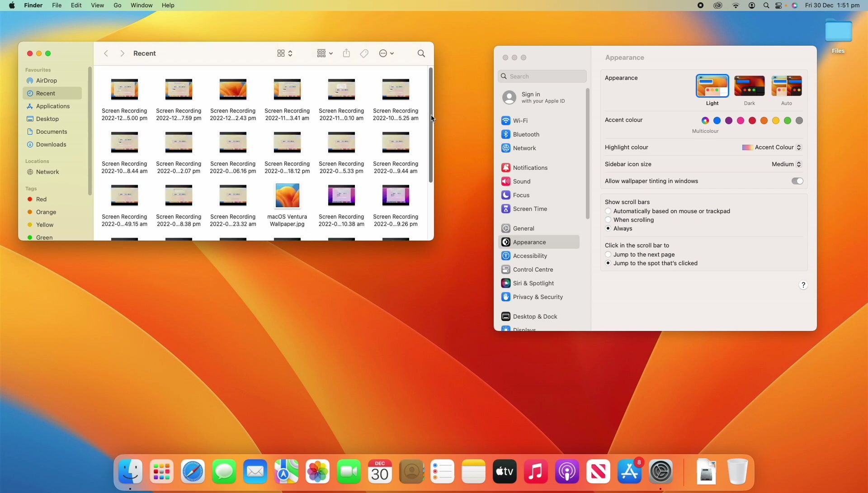The width and height of the screenshot is (868, 493).
Task: Select AirDrop in Finder sidebar
Action: click(52, 81)
